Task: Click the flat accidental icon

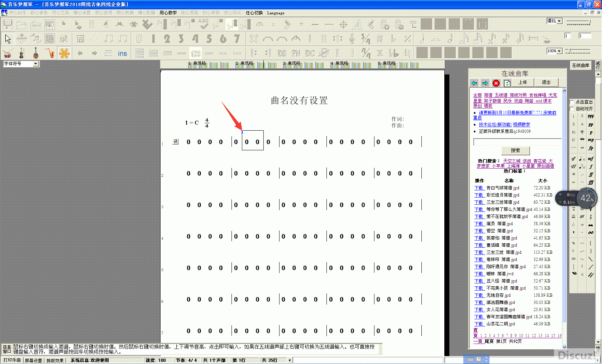Action: pos(394,38)
